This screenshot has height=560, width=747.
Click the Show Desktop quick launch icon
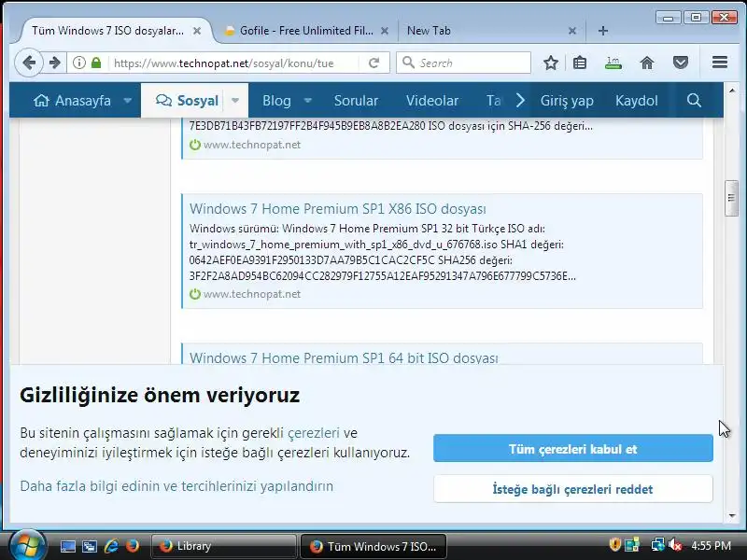click(x=67, y=546)
